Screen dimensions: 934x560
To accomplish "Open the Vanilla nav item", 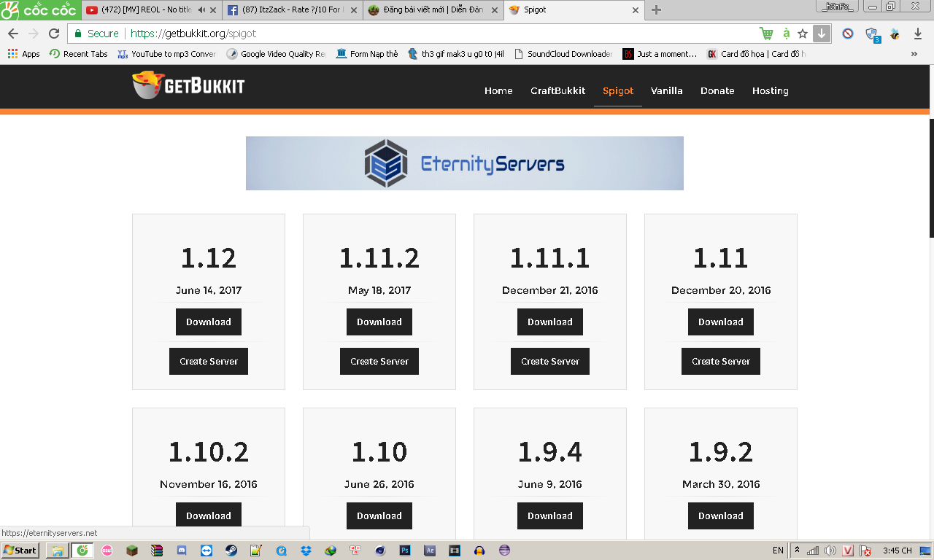I will 667,91.
